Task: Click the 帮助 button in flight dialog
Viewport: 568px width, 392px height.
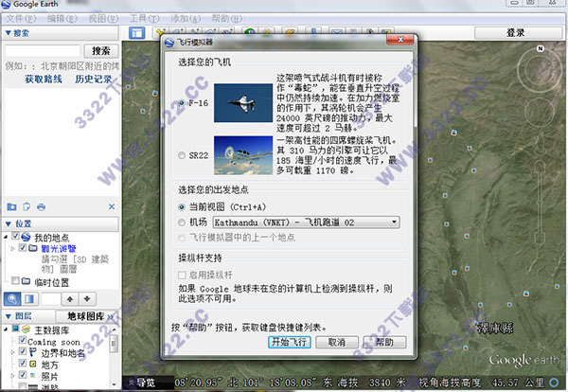Action: point(384,342)
